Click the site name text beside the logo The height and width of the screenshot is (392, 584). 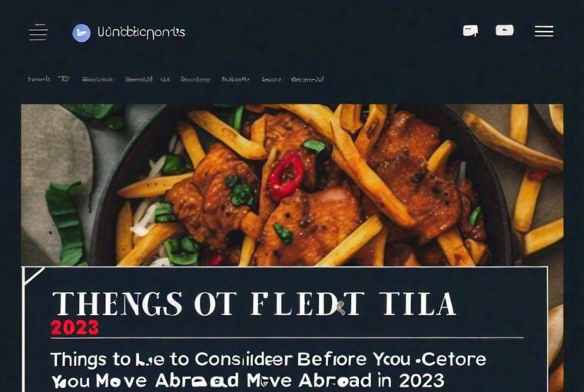click(141, 32)
